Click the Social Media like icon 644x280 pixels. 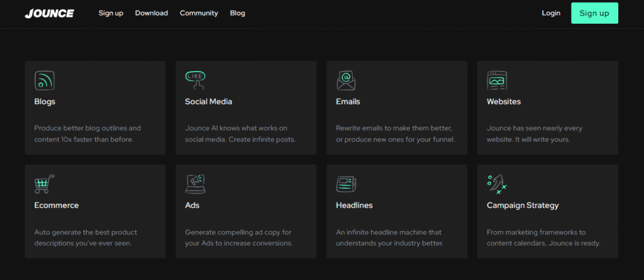[195, 80]
